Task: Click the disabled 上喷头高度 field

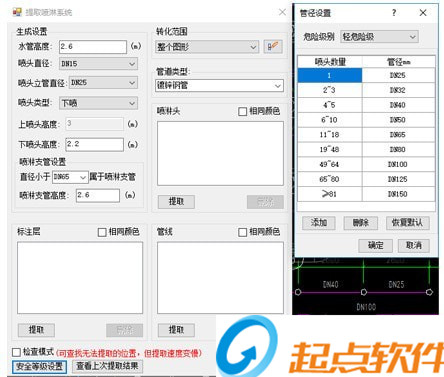Action: coord(95,124)
